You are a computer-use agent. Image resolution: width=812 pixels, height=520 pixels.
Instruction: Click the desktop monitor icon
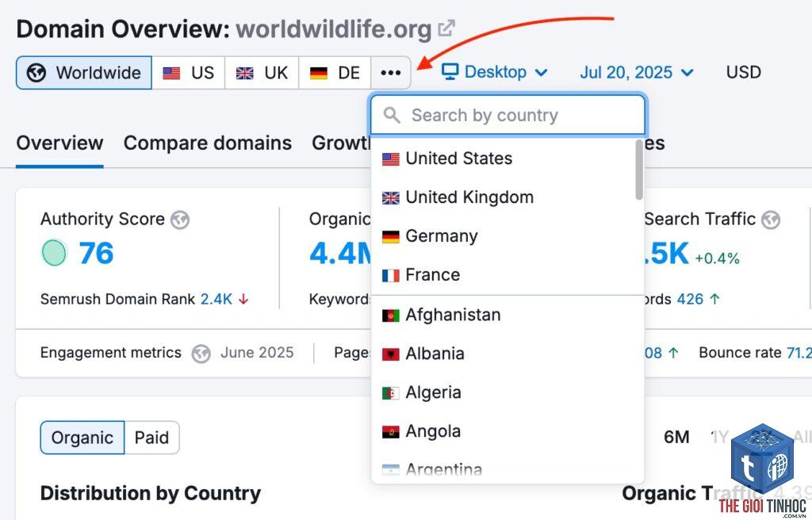coord(450,72)
